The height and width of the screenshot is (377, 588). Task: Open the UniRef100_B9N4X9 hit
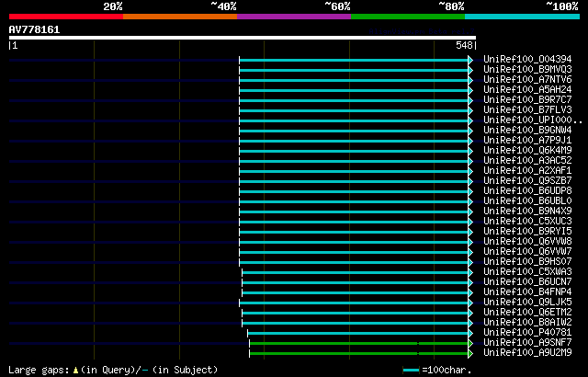pyautogui.click(x=527, y=211)
